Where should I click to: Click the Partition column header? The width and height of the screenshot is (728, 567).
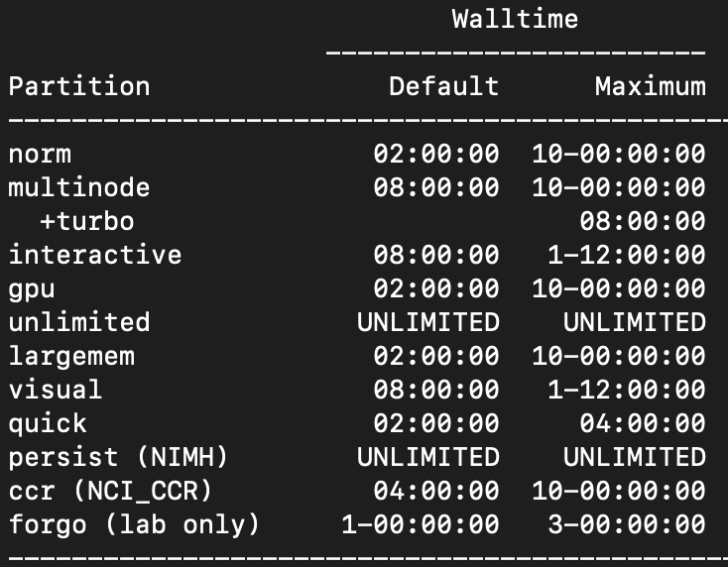(x=79, y=86)
